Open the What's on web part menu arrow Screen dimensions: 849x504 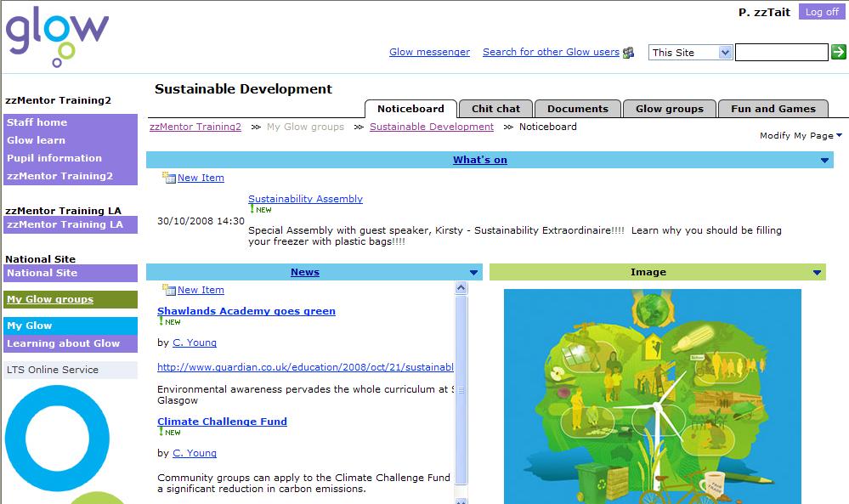click(824, 161)
